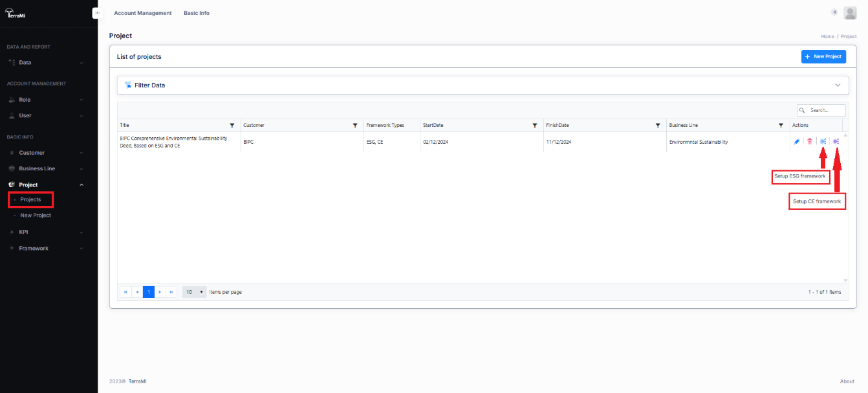Toggle the light/dark theme sun icon
The height and width of the screenshot is (393, 868).
(834, 12)
